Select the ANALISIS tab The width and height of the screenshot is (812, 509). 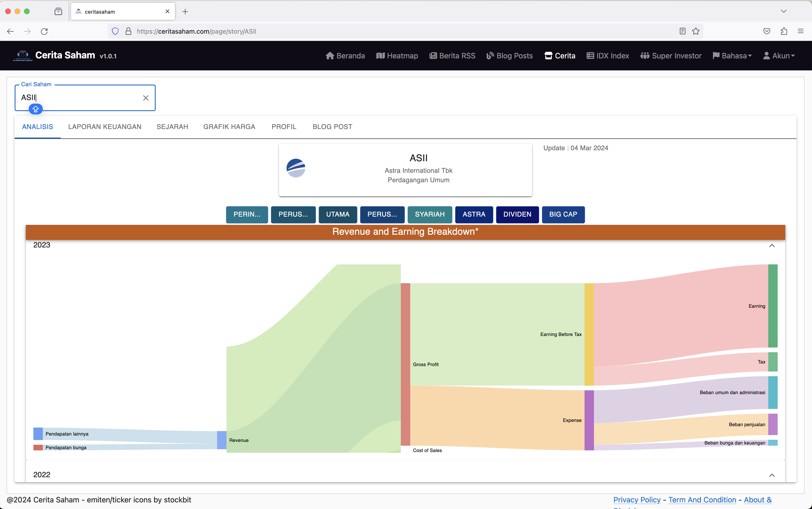coord(37,127)
